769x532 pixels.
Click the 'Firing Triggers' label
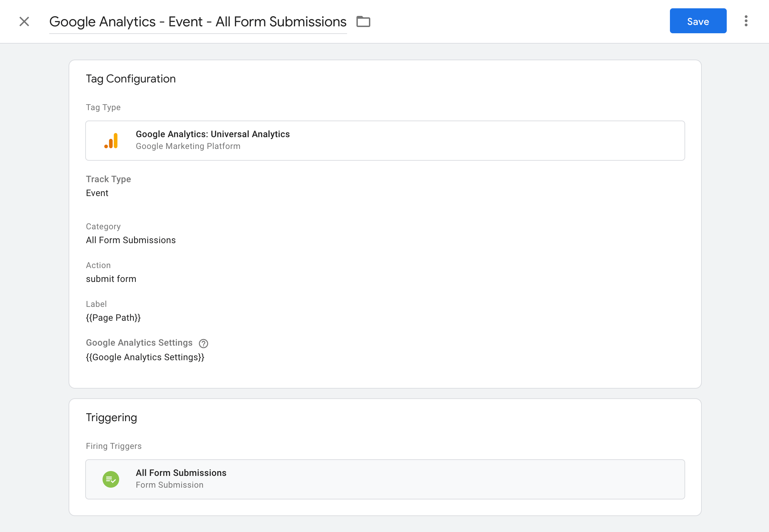point(114,446)
